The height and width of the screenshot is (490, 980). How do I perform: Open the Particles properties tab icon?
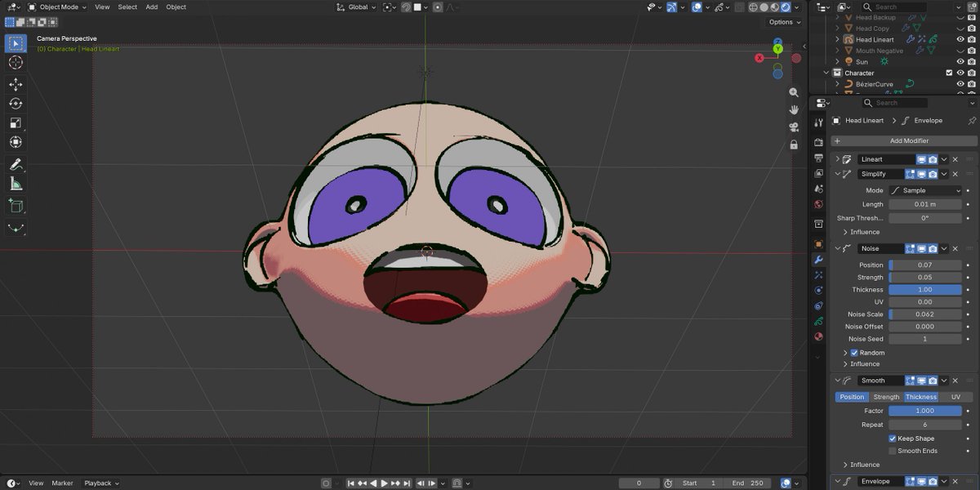818,275
